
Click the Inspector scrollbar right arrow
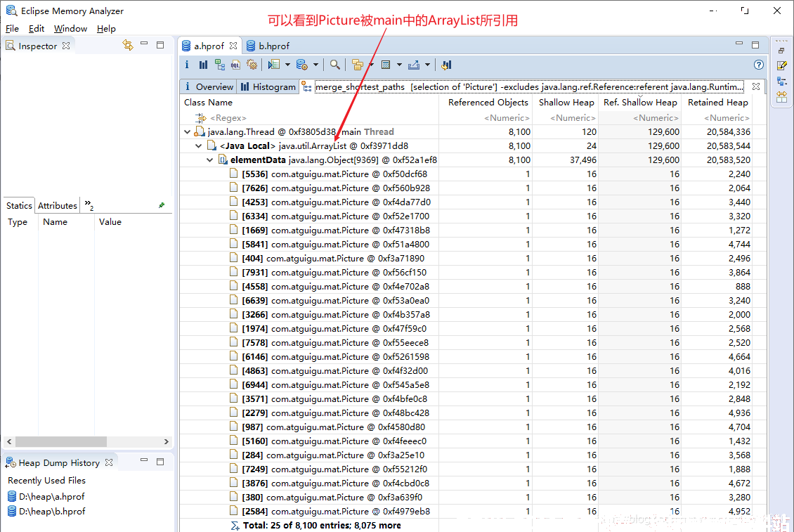[x=166, y=441]
